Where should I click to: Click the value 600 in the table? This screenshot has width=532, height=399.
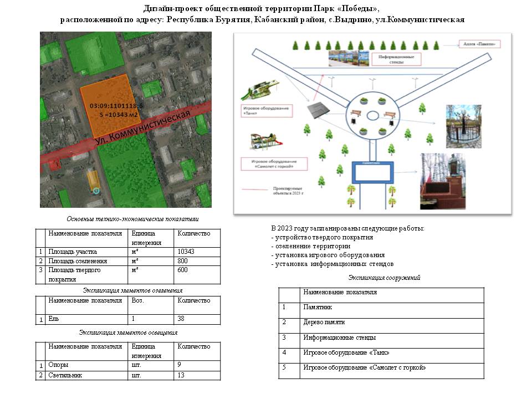click(182, 270)
